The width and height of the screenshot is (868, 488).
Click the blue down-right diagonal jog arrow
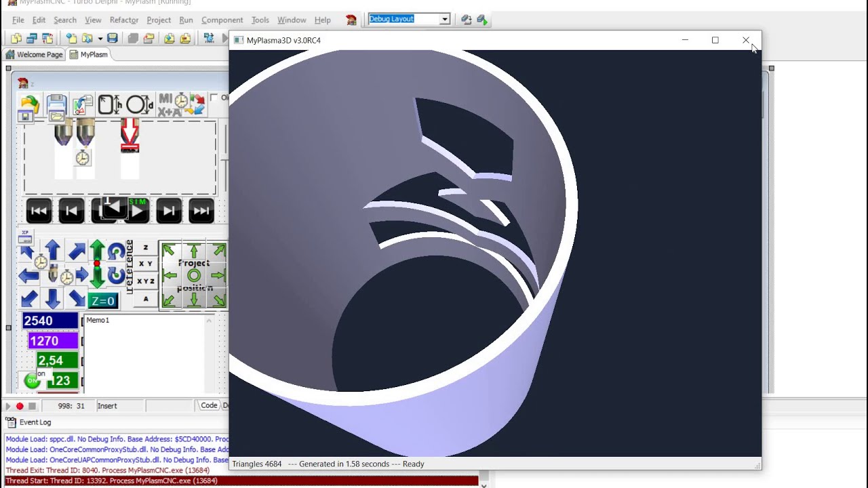point(77,299)
